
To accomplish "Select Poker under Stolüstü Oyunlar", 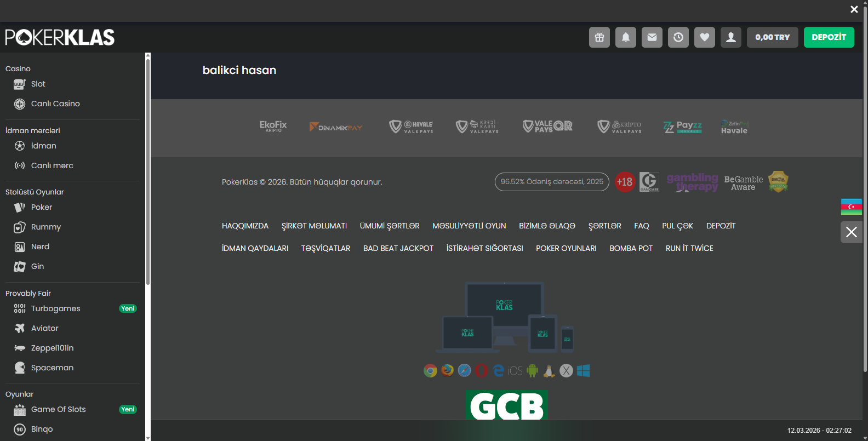I will coord(41,207).
